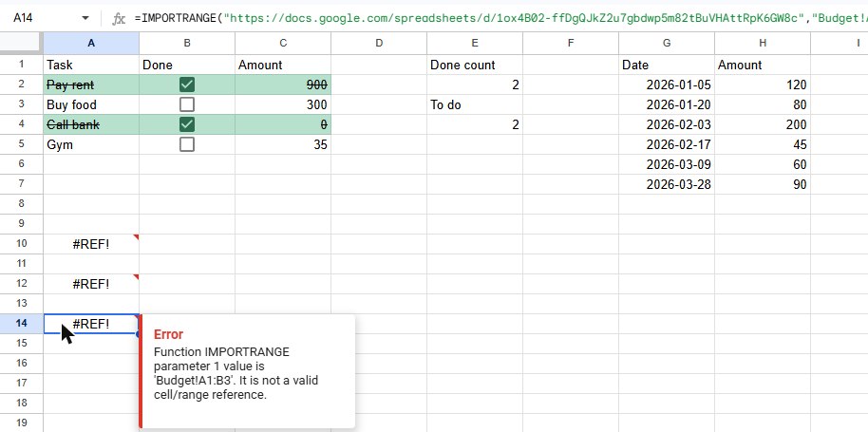
Task: Select column E header
Action: pyautogui.click(x=475, y=43)
